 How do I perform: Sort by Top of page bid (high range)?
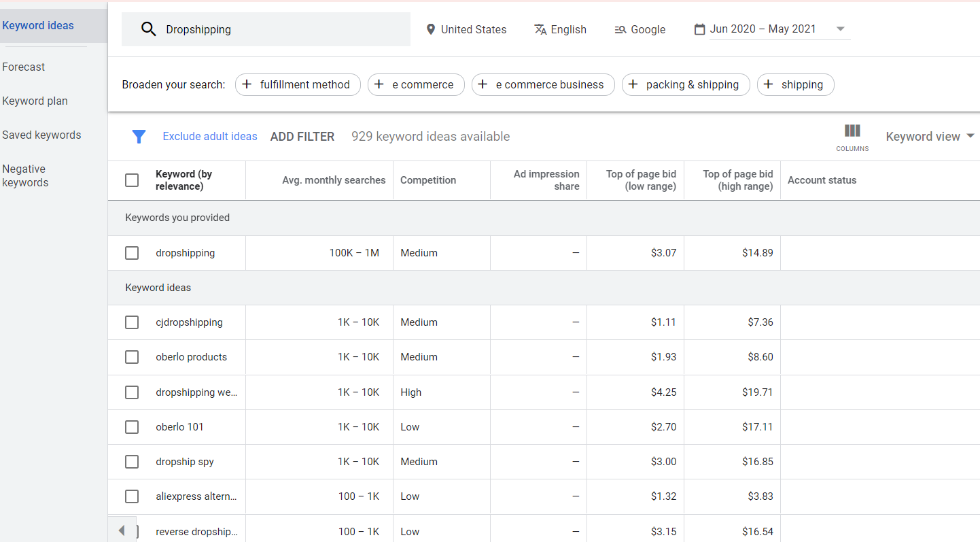[737, 180]
